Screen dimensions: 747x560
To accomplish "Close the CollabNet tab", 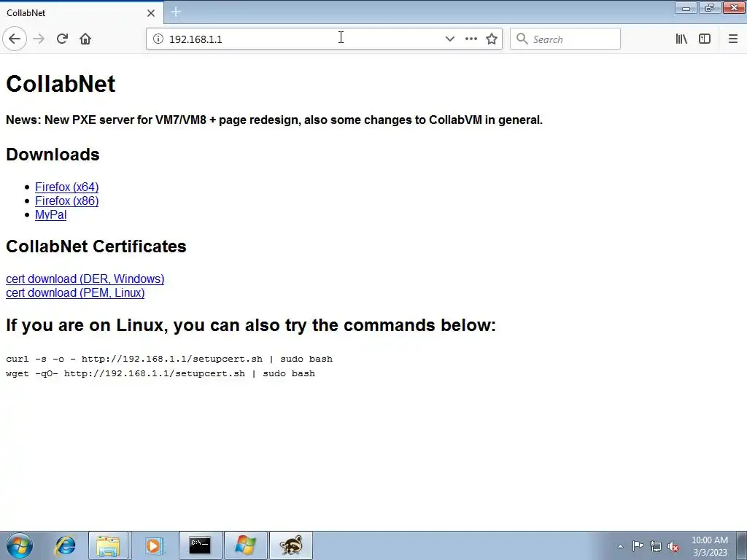I will tap(151, 13).
